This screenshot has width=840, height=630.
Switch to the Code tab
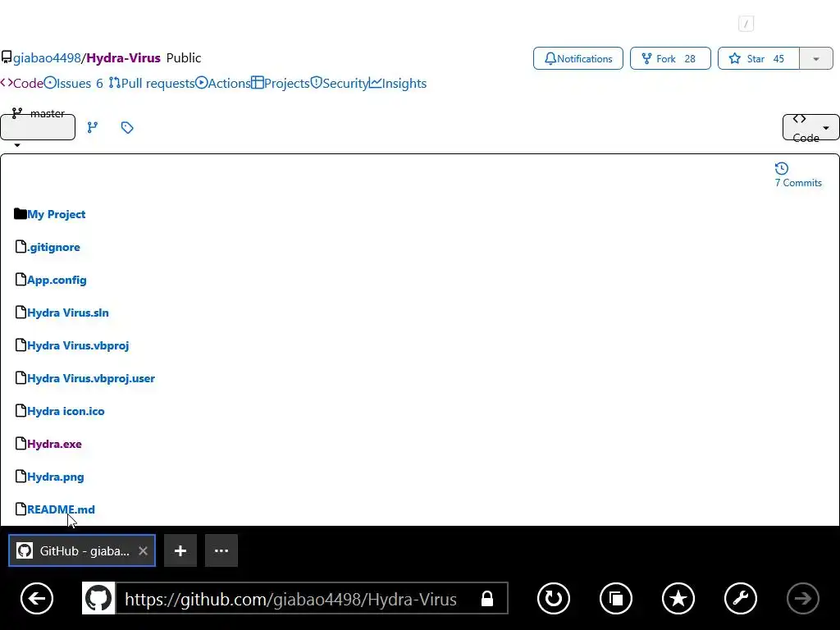(x=22, y=83)
